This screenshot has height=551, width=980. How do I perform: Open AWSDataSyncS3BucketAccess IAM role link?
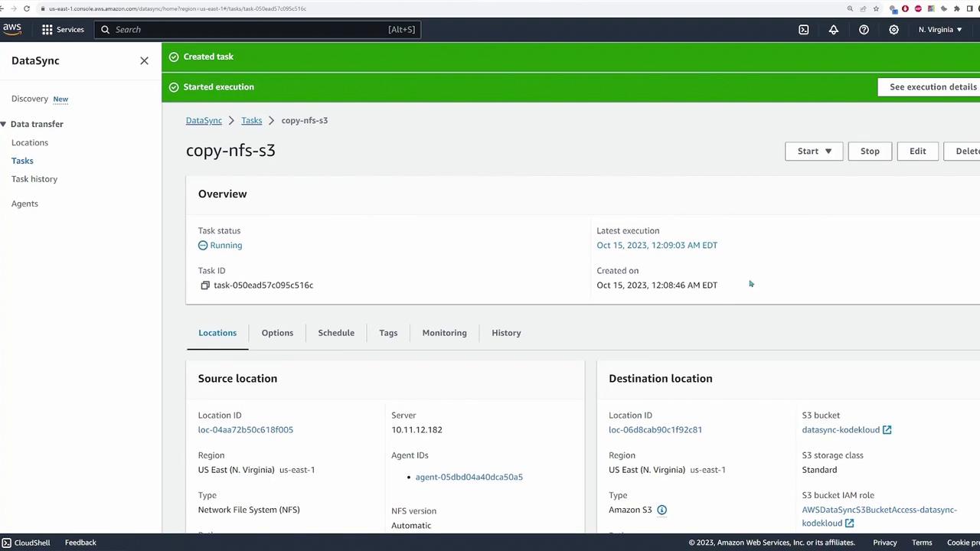tap(880, 517)
